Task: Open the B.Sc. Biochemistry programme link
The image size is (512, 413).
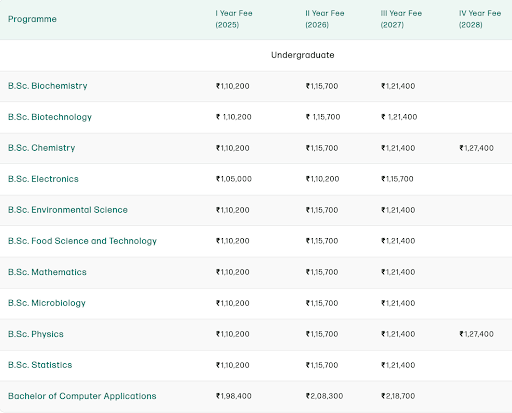Action: 48,86
